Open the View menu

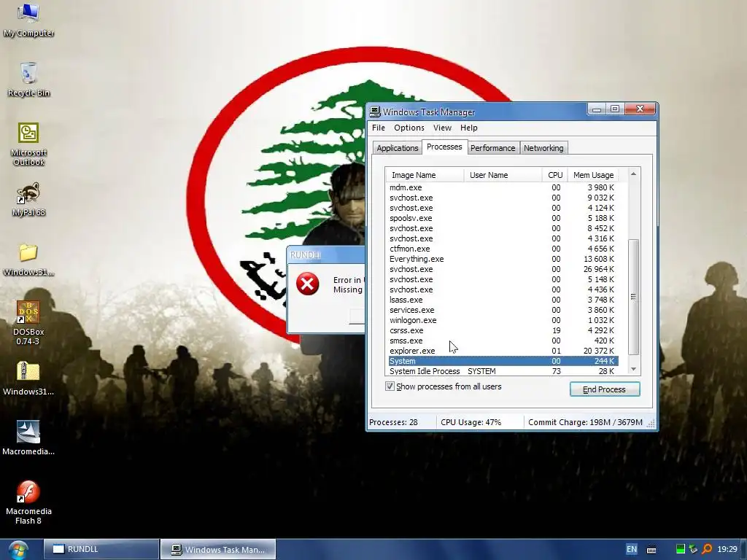pos(442,128)
